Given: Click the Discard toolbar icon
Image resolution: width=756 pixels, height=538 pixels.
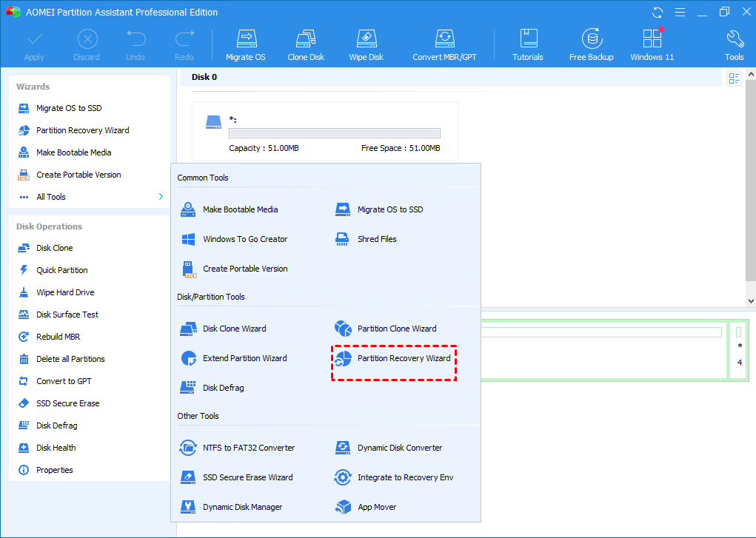Looking at the screenshot, I should pyautogui.click(x=87, y=46).
